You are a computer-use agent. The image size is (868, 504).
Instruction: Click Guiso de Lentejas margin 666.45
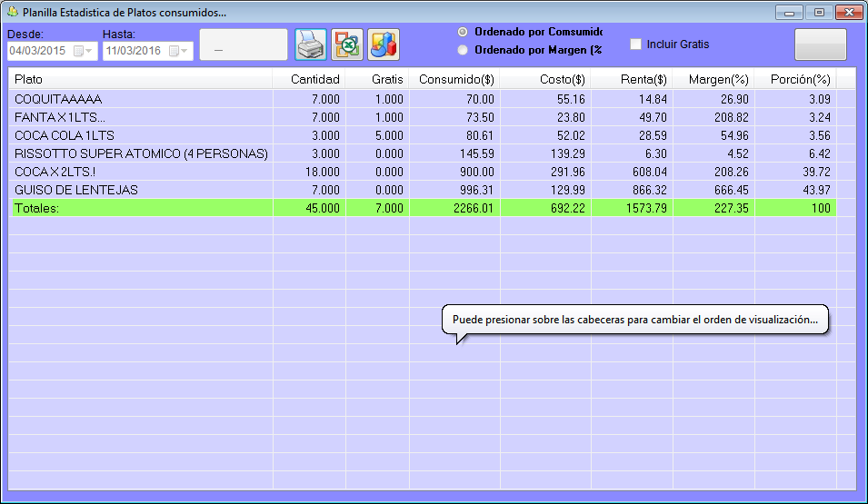pos(732,191)
